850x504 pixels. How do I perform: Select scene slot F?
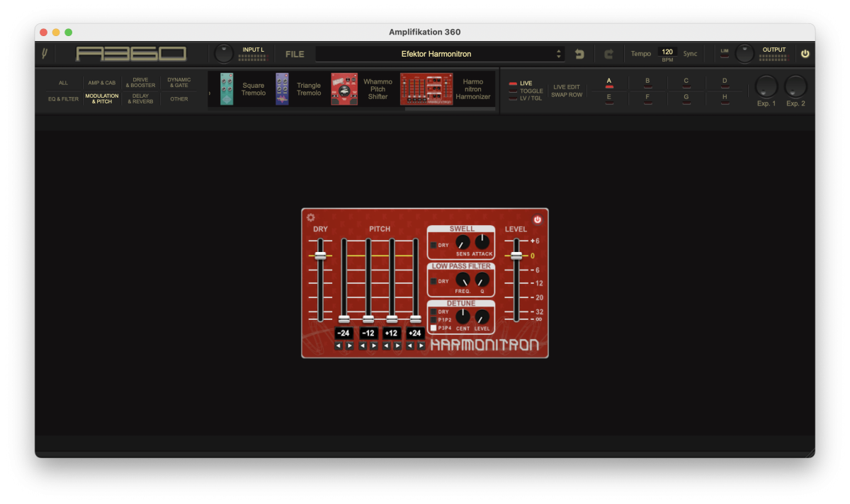point(647,99)
